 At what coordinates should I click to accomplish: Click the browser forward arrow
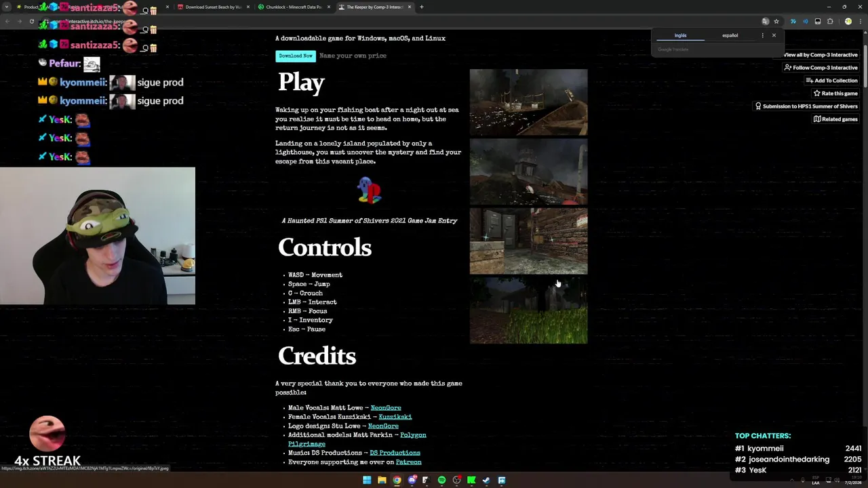(19, 21)
